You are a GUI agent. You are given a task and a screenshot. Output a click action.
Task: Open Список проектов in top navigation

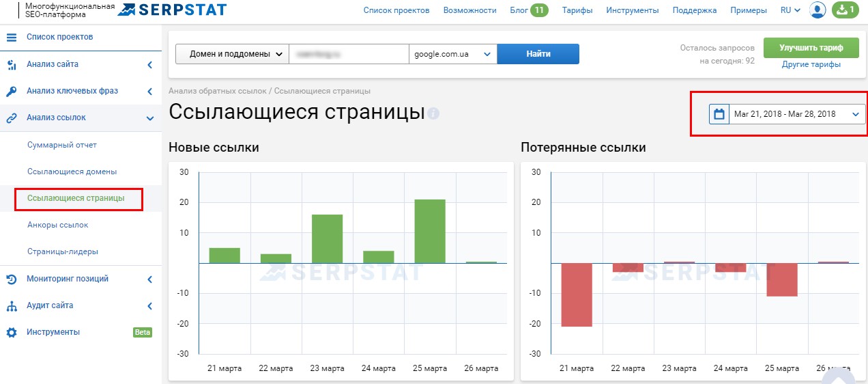396,10
